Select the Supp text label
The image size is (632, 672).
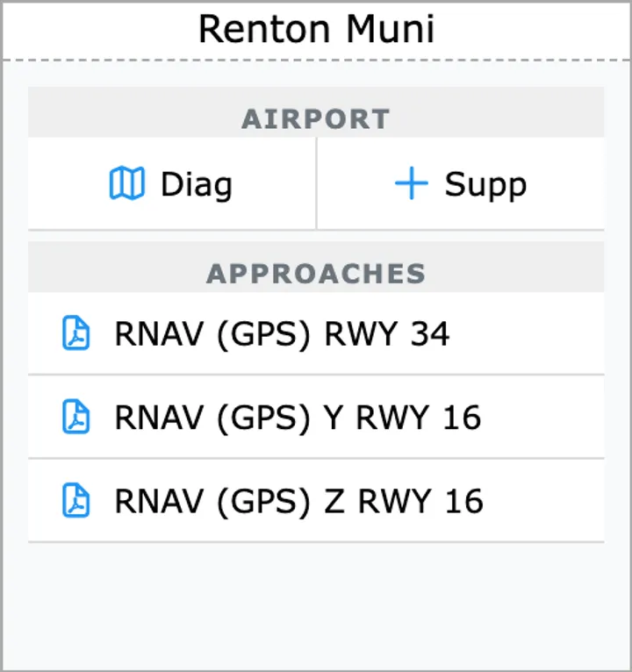(485, 185)
